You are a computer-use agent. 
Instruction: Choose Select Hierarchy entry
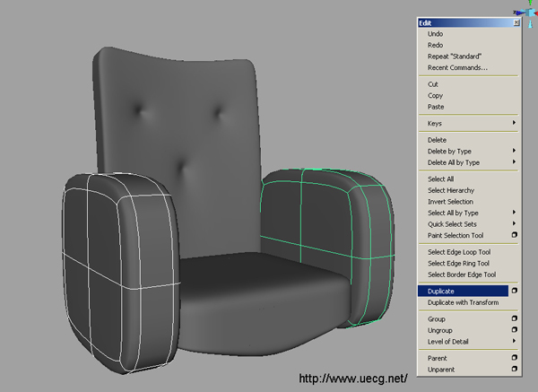(451, 190)
